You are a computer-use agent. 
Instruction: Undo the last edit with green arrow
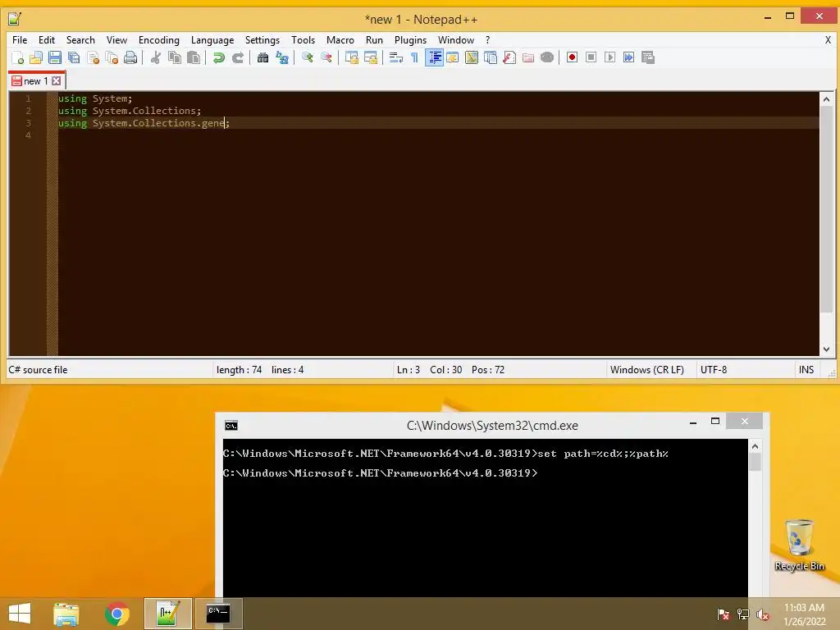point(218,58)
